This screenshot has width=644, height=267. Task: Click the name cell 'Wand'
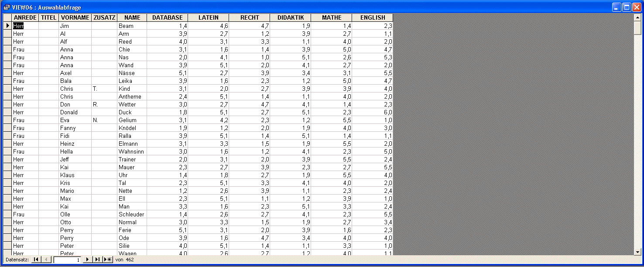[x=132, y=65]
